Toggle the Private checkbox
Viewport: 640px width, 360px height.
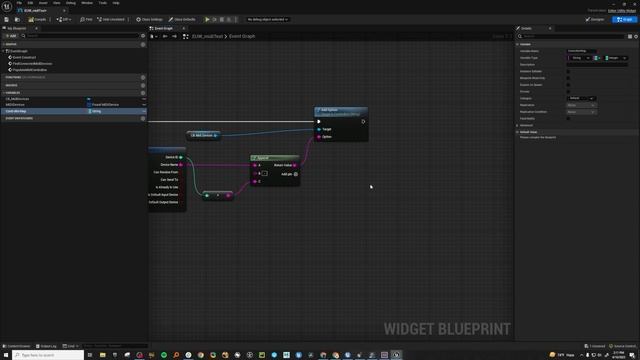click(x=568, y=91)
